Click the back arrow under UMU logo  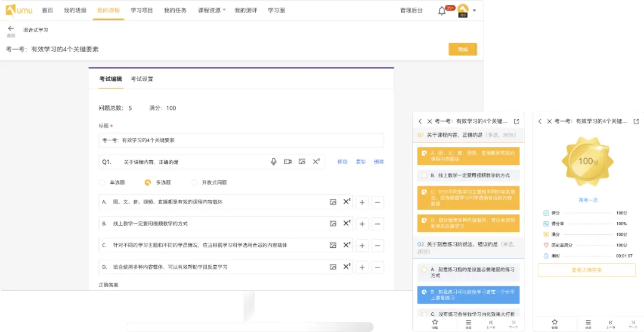pyautogui.click(x=11, y=29)
